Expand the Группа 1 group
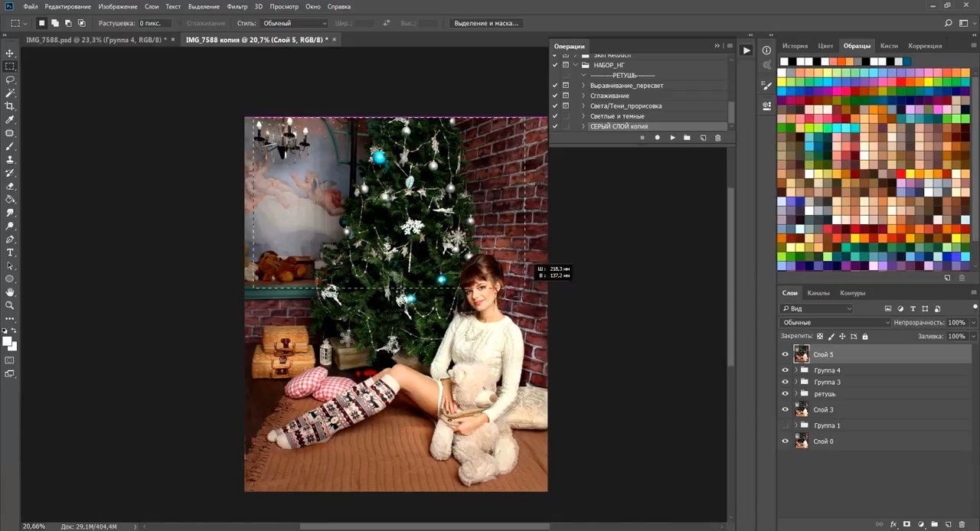The height and width of the screenshot is (531, 980). (796, 425)
